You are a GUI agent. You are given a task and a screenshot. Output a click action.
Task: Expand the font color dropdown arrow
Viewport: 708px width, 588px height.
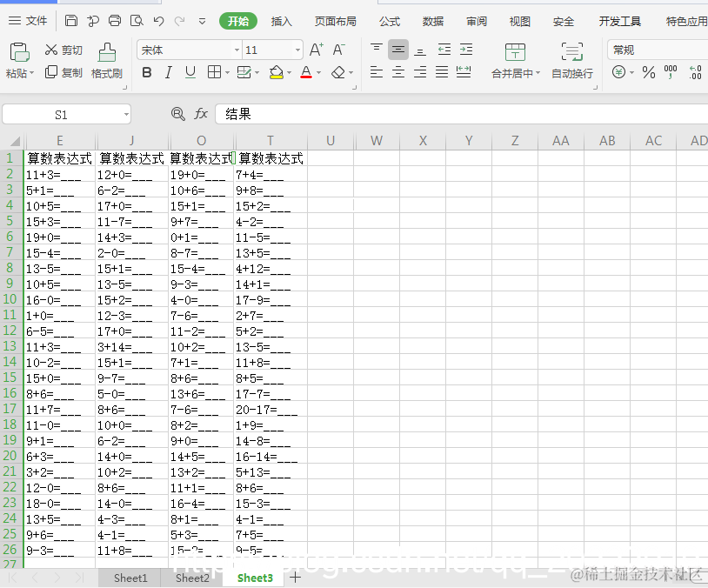319,72
